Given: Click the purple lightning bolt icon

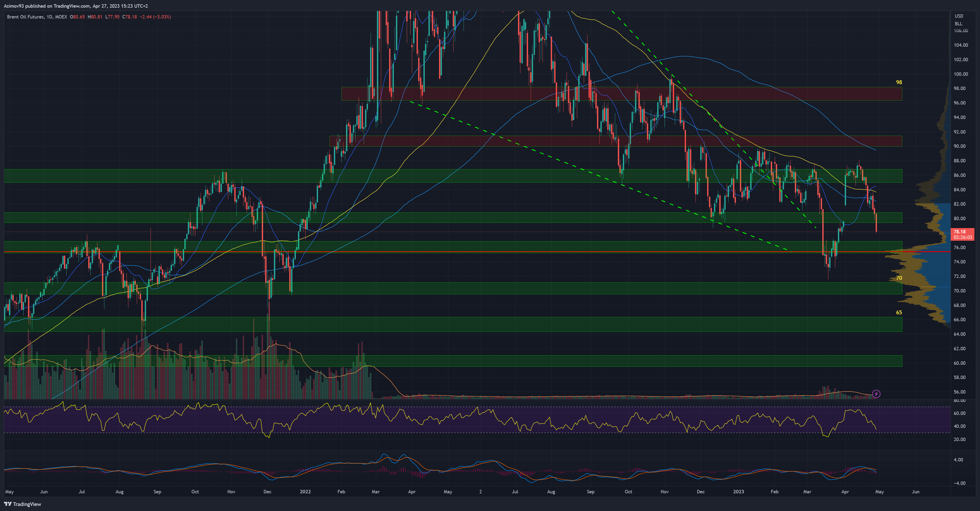Looking at the screenshot, I should pyautogui.click(x=876, y=394).
